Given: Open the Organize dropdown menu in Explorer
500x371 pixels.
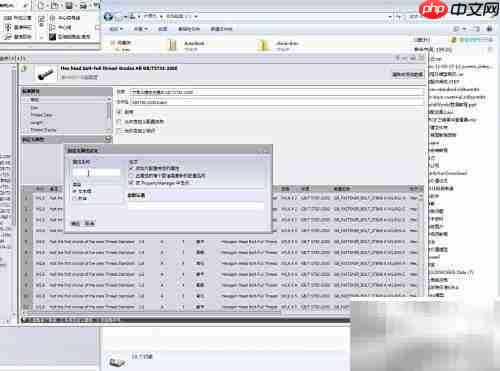Looking at the screenshot, I should 116,29.
